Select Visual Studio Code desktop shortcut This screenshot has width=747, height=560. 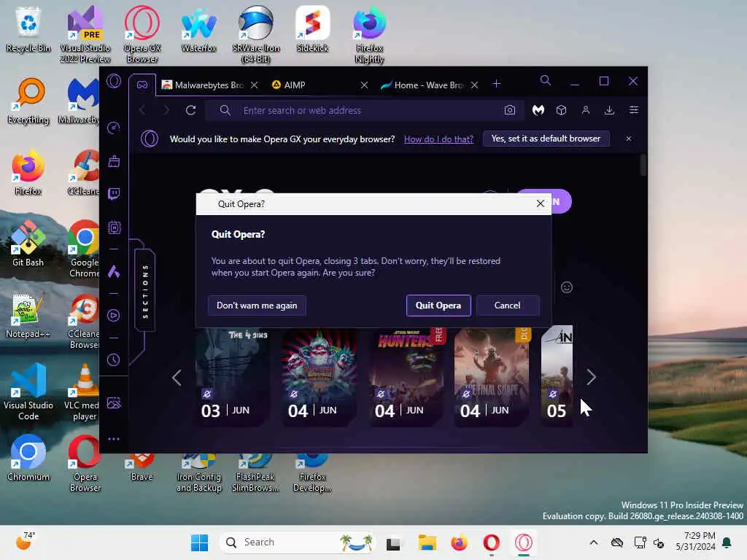[x=28, y=392]
